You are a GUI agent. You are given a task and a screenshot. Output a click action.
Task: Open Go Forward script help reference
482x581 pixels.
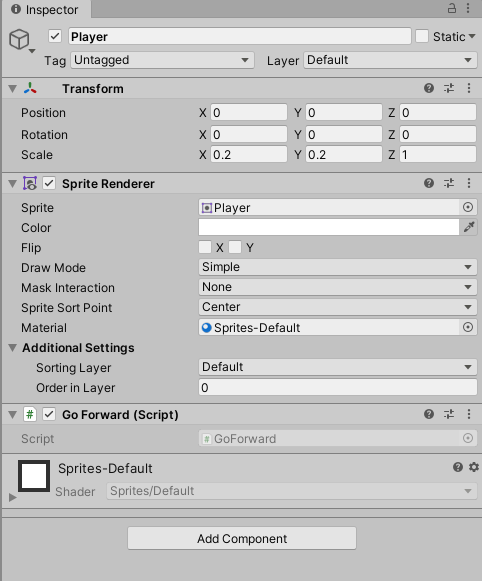tap(429, 414)
